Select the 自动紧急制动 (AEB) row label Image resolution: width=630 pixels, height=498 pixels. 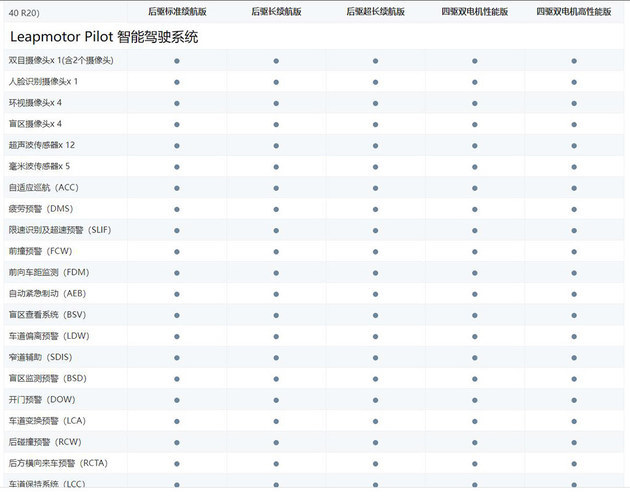click(x=47, y=293)
